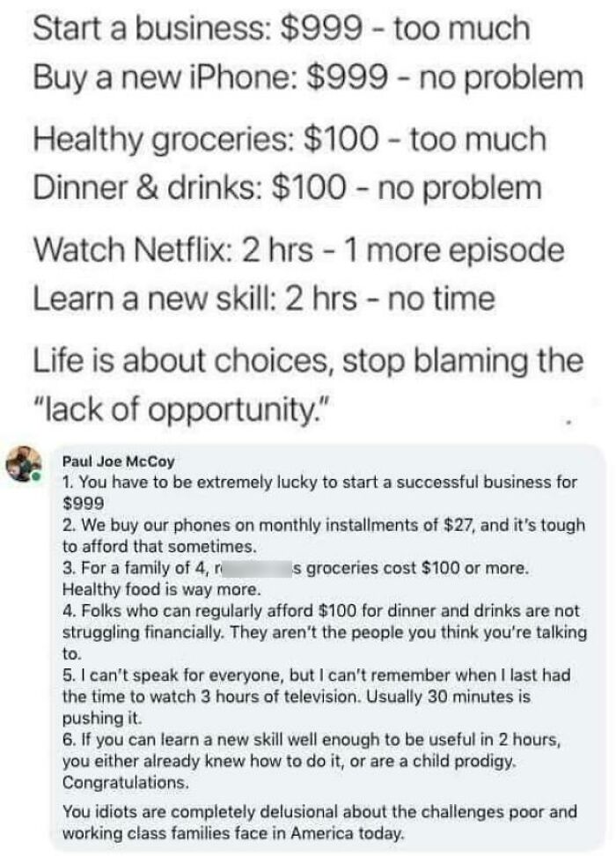Open the Paul Joe McCoy name link

coord(119,461)
